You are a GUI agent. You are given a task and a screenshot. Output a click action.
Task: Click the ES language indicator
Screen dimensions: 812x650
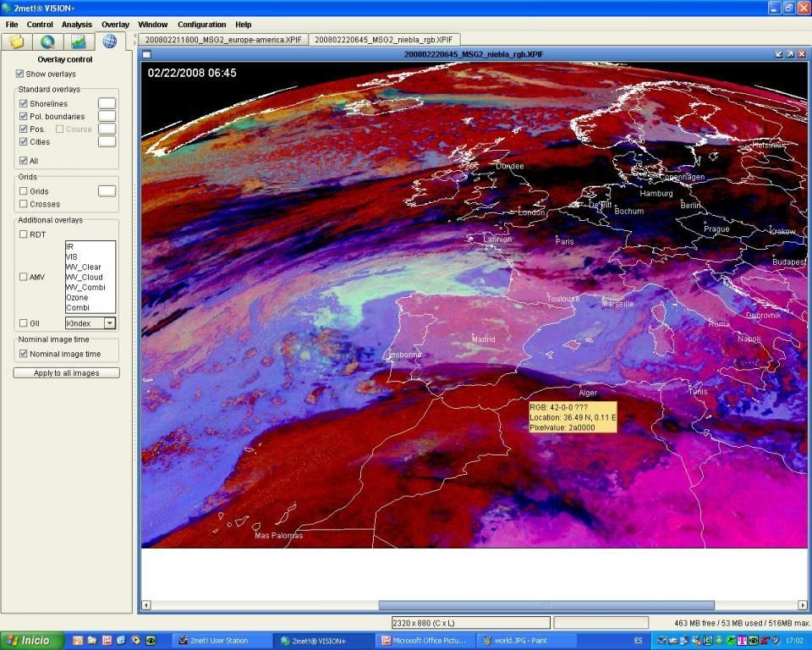coord(638,641)
